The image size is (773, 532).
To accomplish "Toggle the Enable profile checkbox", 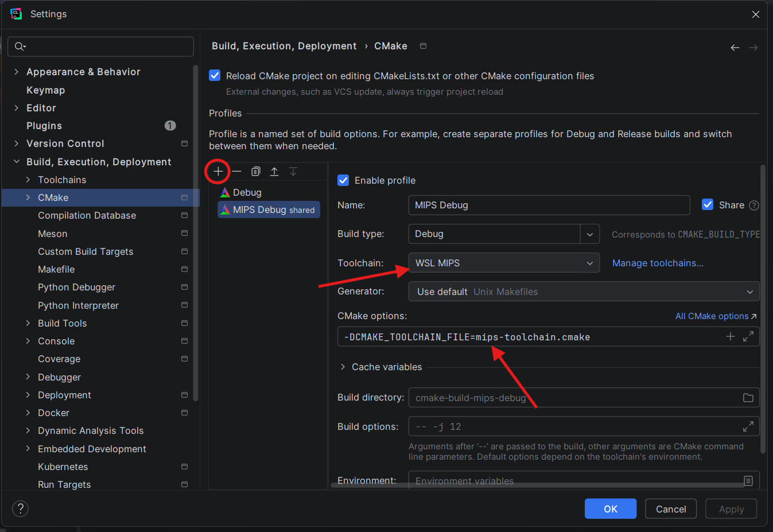I will point(343,180).
